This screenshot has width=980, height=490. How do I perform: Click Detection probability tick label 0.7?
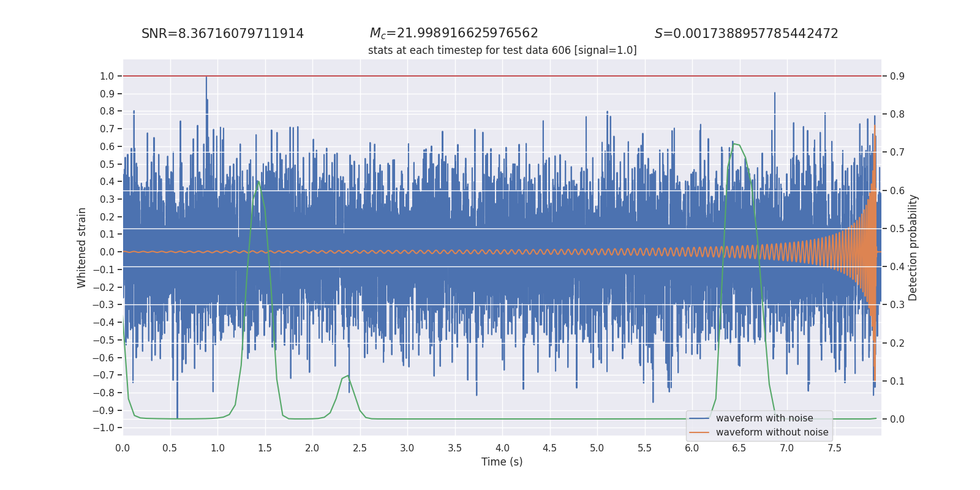897,152
